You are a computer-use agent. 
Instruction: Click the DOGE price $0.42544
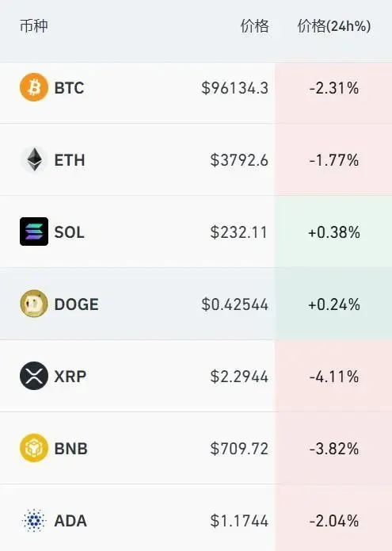(234, 304)
